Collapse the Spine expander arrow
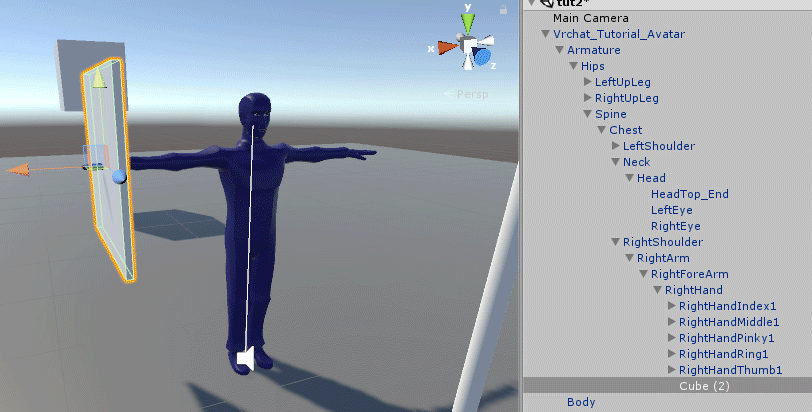 (587, 114)
